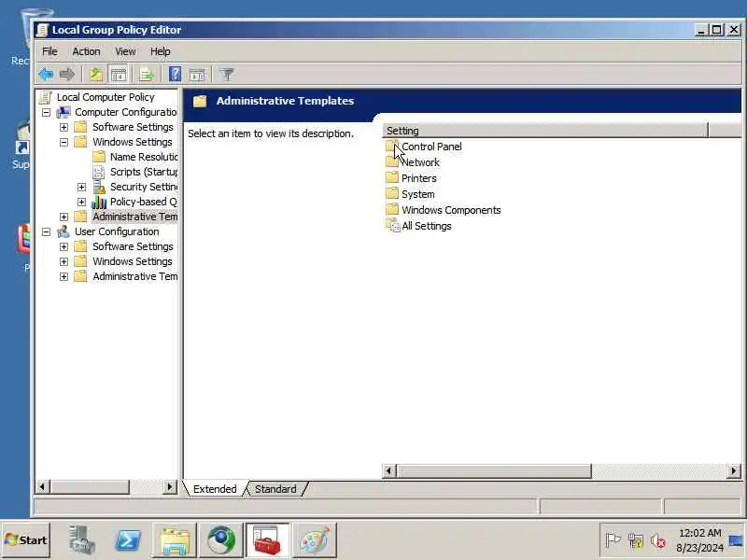Expand the Security Settings node
Image resolution: width=747 pixels, height=560 pixels.
pyautogui.click(x=81, y=187)
